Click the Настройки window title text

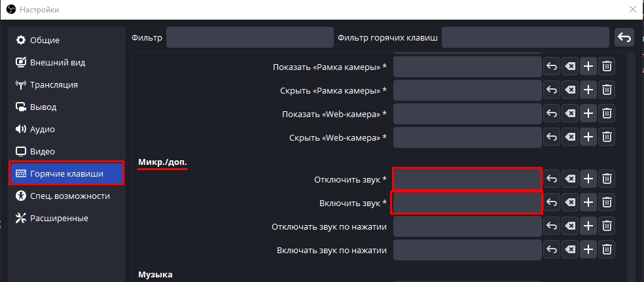coord(39,9)
